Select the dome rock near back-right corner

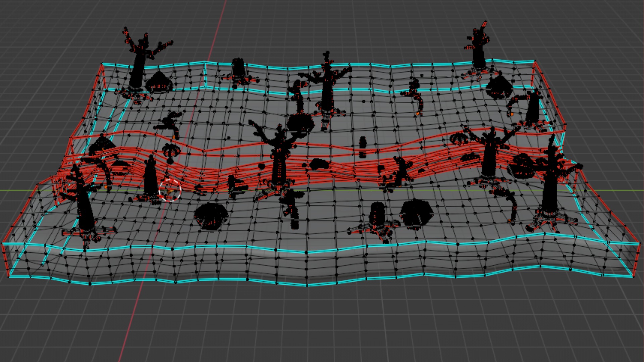tap(499, 86)
